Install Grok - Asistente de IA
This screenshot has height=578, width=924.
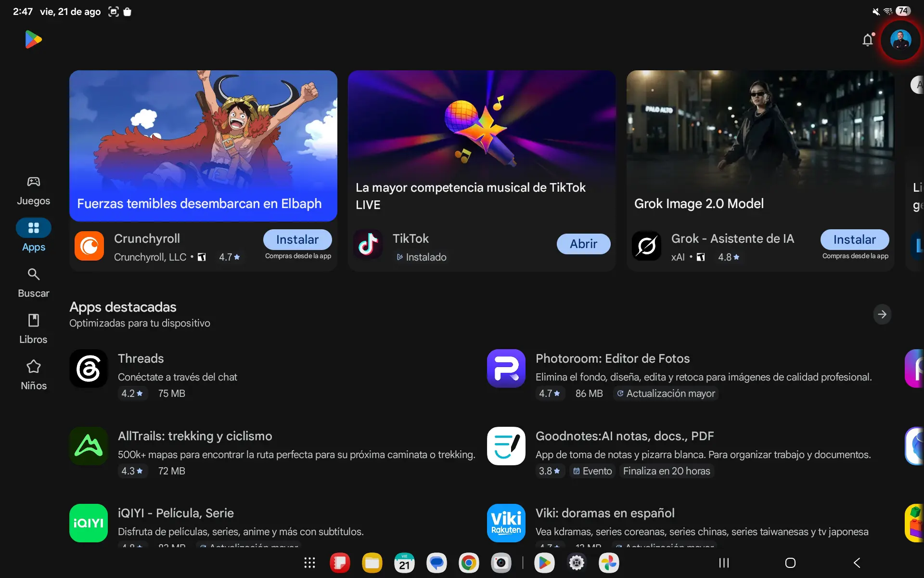point(854,239)
